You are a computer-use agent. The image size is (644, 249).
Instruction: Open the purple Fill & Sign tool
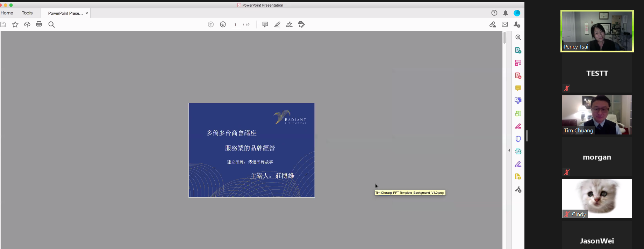click(x=518, y=164)
